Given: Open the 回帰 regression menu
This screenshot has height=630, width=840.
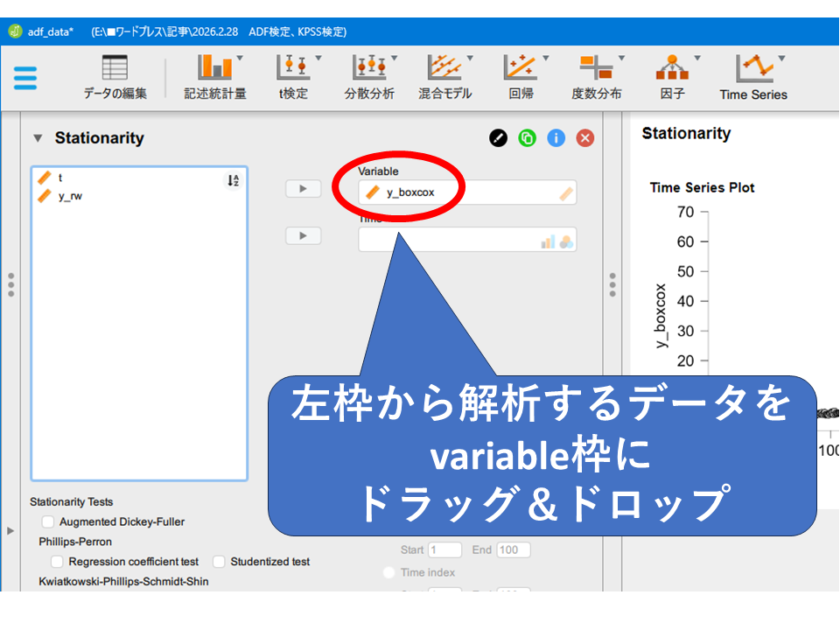Looking at the screenshot, I should click(521, 77).
